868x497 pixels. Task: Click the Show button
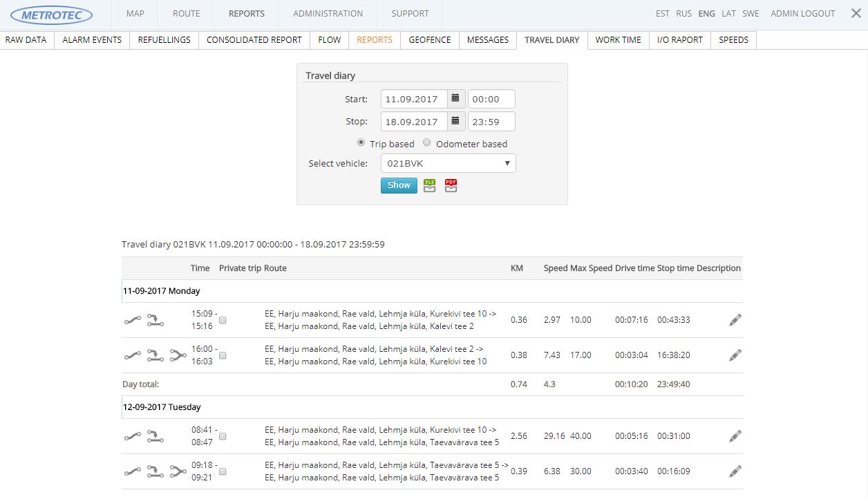(x=399, y=185)
